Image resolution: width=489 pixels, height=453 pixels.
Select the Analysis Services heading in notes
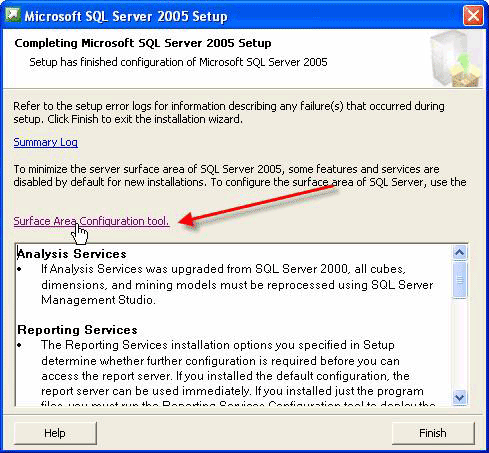click(72, 254)
